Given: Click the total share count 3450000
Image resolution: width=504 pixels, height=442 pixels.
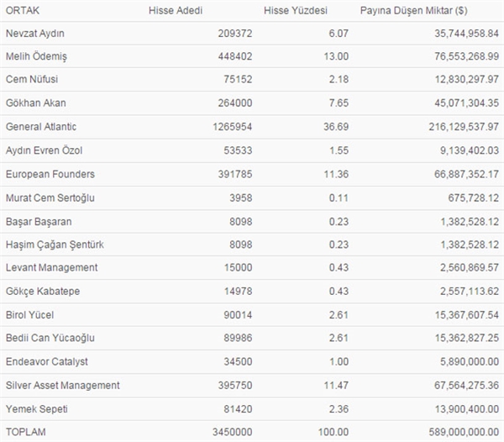Looking at the screenshot, I should [x=231, y=432].
